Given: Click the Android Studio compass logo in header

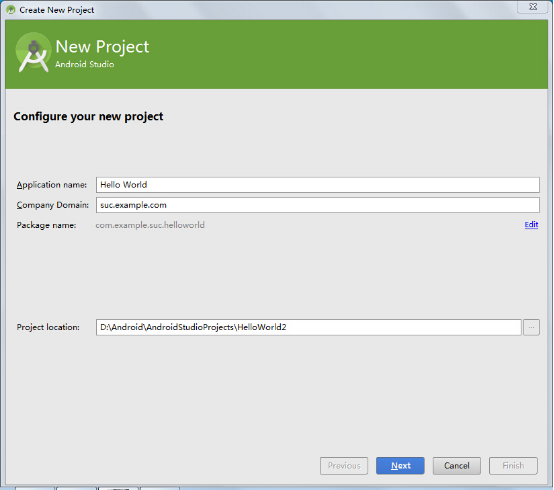Looking at the screenshot, I should click(33, 53).
